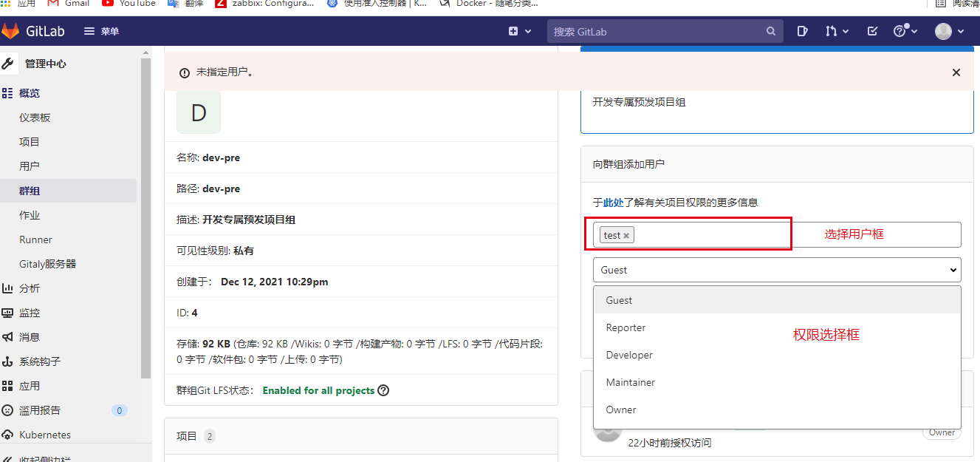Click inside the user selection field
This screenshot has height=462, width=980.
coord(777,234)
